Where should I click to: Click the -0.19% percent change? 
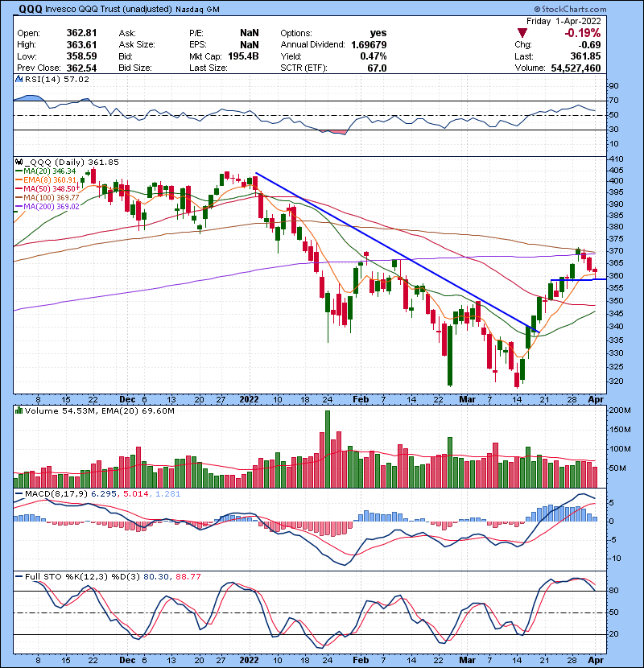point(583,33)
